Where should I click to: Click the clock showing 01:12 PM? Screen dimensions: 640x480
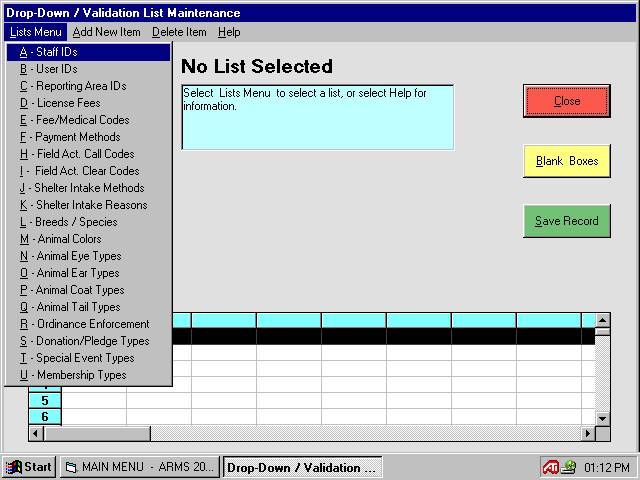tap(607, 467)
